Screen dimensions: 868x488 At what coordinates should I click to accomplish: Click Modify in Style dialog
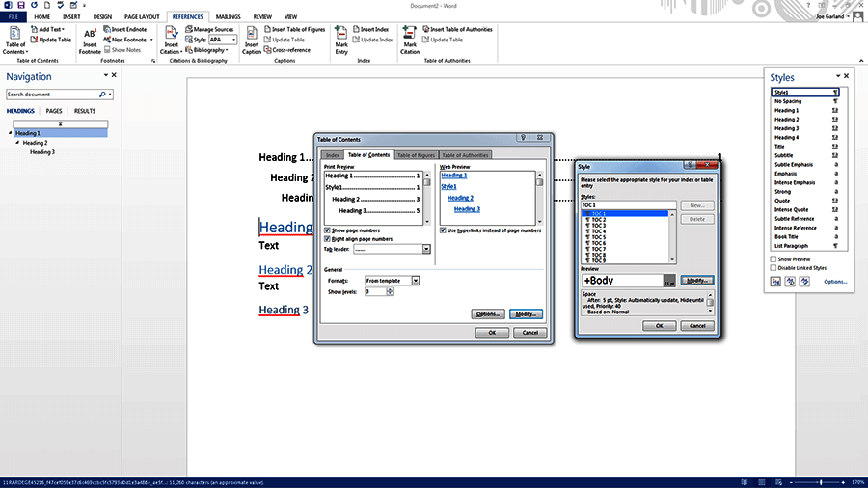click(x=697, y=281)
